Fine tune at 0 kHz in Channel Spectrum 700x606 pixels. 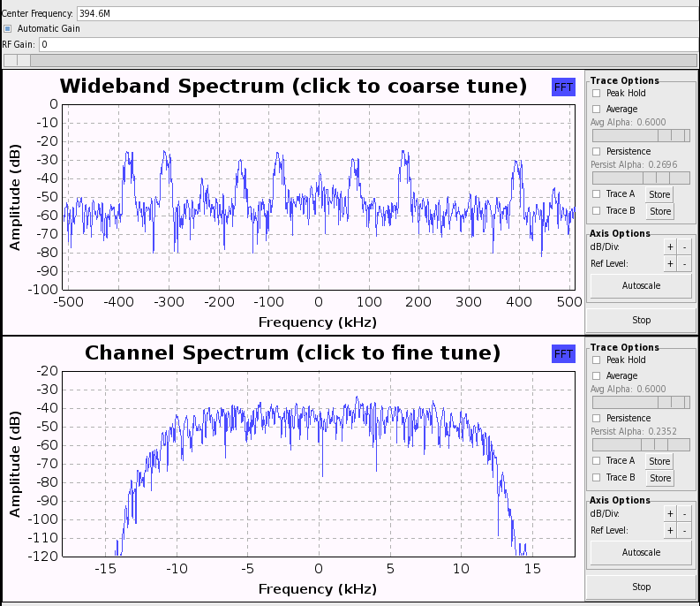pos(319,465)
